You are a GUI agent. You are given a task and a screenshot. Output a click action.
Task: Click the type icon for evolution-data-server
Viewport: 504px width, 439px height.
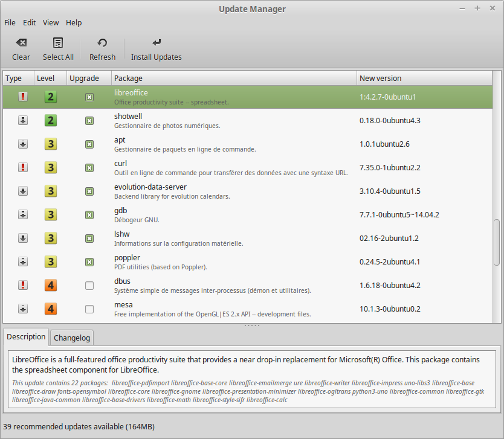(23, 191)
